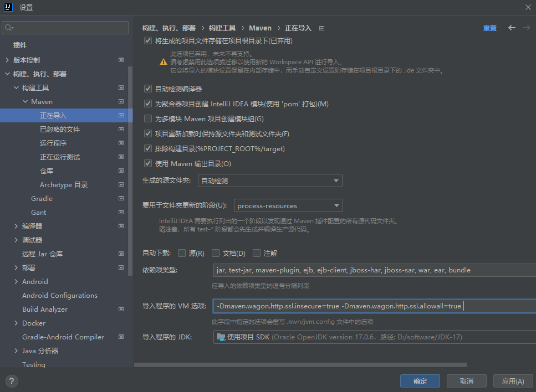536x392 pixels.
Task: Click project-level icon next to 构建工具
Action: 121,87
